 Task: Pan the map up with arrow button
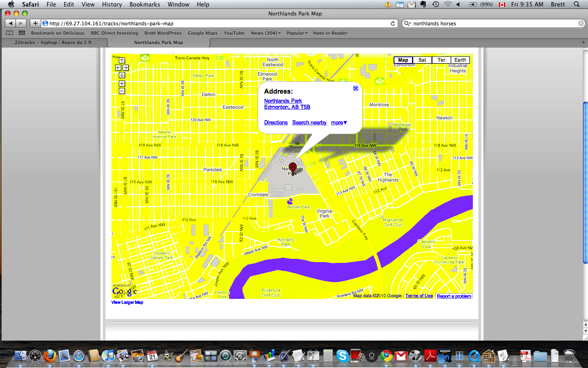click(x=122, y=61)
